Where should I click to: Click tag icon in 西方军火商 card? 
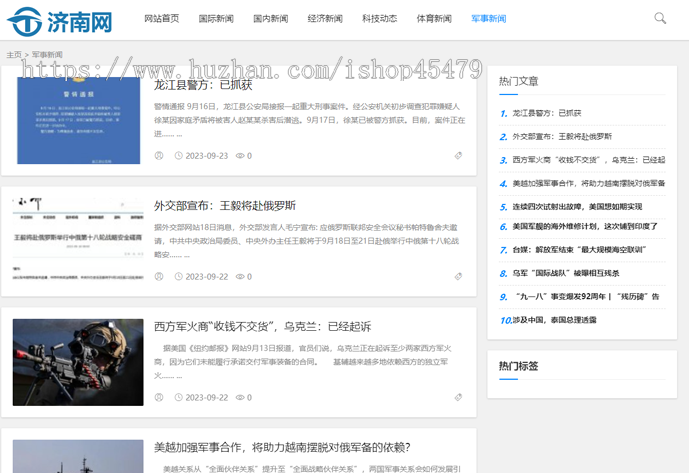pos(458,397)
